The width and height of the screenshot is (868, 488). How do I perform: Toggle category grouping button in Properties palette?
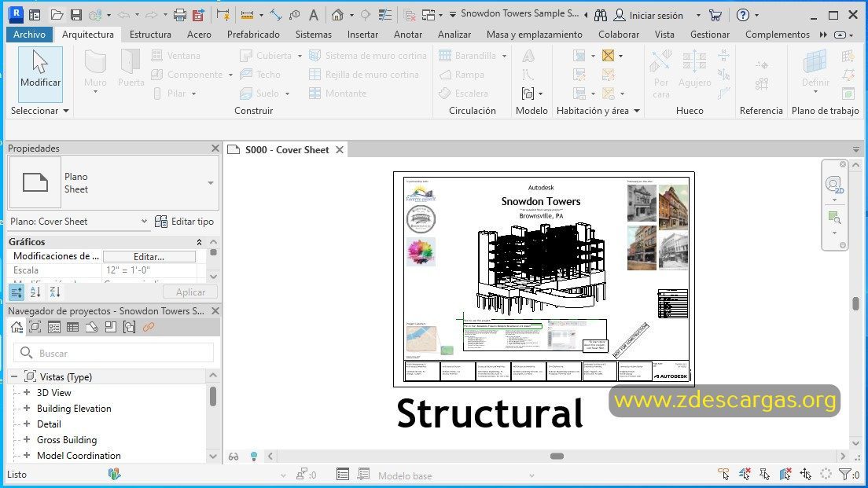pyautogui.click(x=17, y=292)
